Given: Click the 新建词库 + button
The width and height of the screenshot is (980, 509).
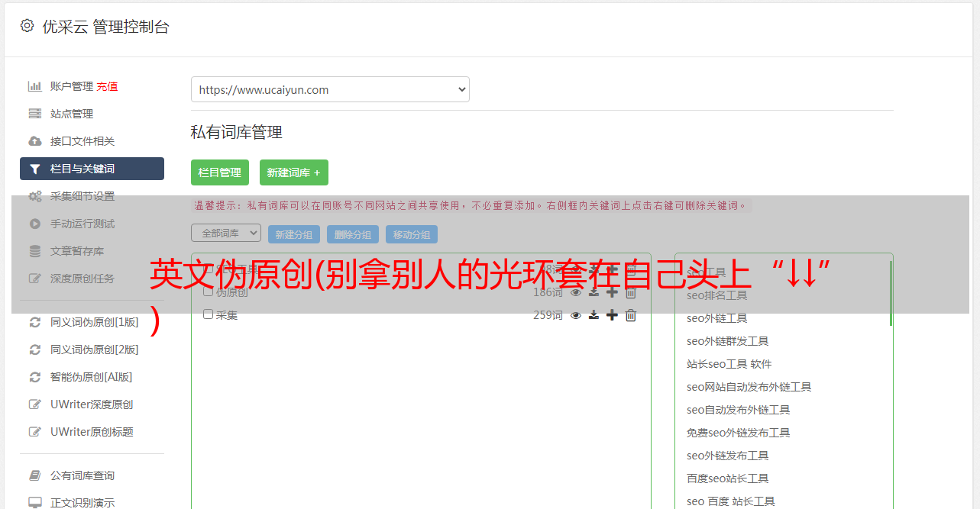Looking at the screenshot, I should 294,172.
